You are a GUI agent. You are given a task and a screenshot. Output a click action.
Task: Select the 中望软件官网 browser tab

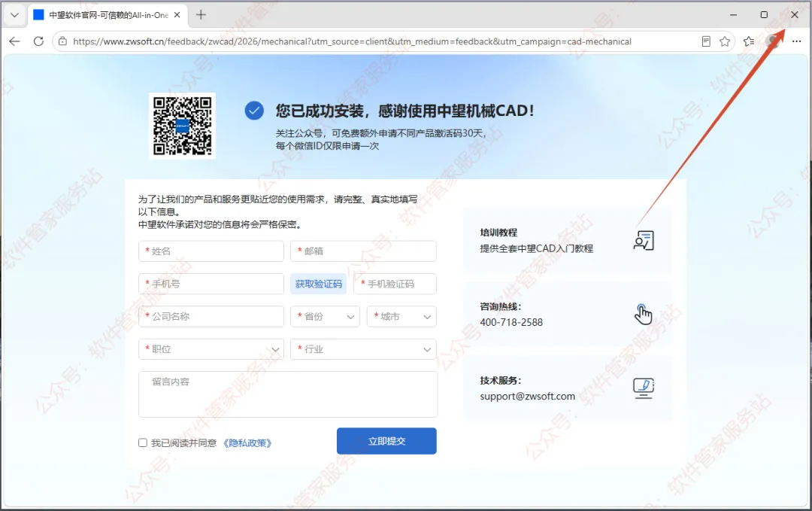(x=108, y=15)
